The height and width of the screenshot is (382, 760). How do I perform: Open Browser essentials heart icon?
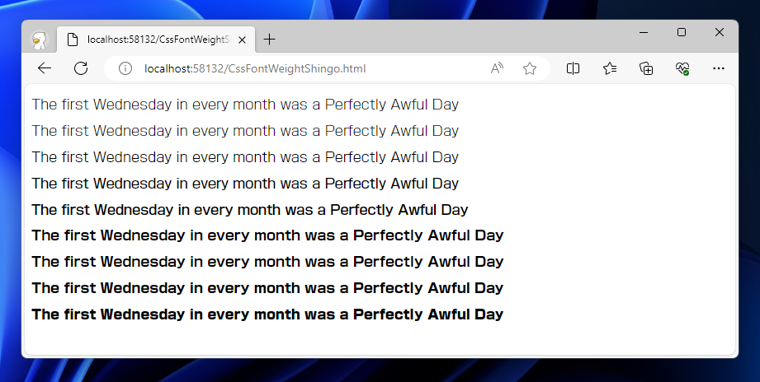click(682, 68)
